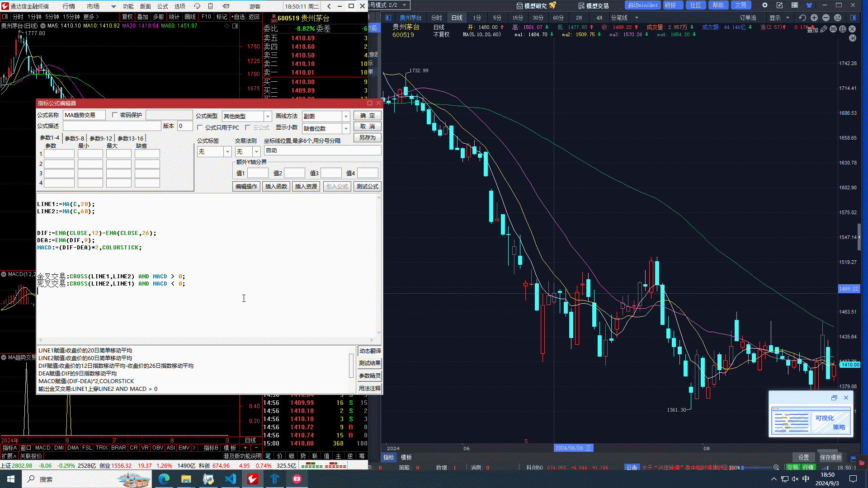Toggle right side panel icon in QMT toolbar
This screenshot has height=488, width=868.
click(x=853, y=18)
